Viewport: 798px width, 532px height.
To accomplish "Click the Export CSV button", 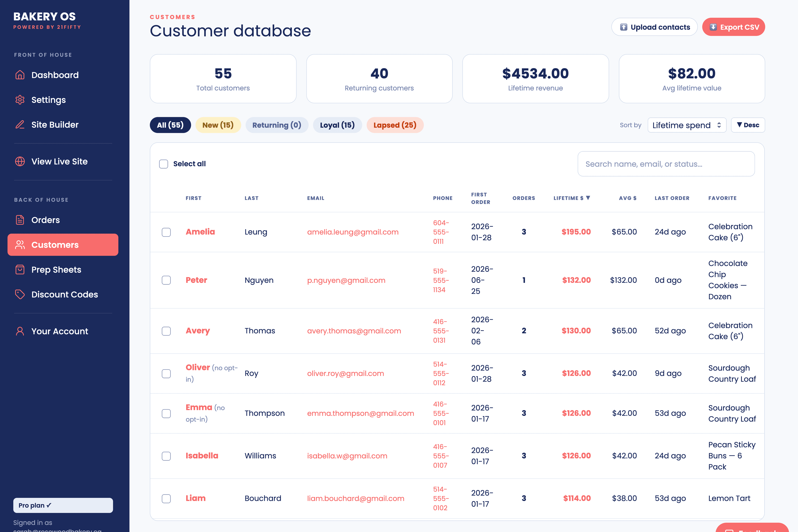I will tap(734, 27).
